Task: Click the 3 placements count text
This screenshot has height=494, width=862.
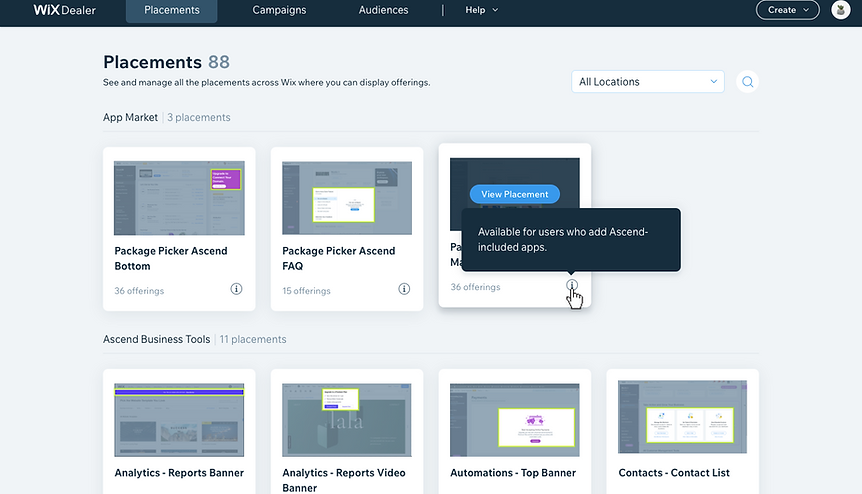Action: click(198, 118)
